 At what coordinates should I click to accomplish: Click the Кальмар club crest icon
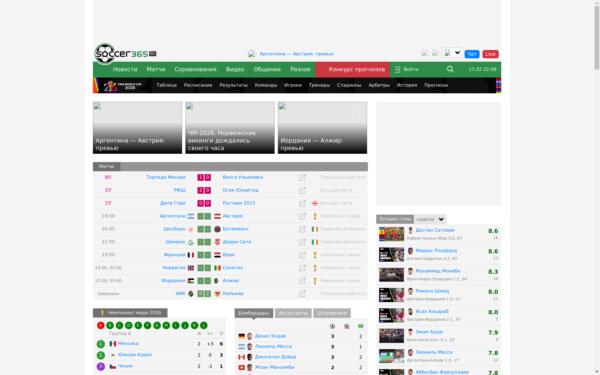(217, 293)
